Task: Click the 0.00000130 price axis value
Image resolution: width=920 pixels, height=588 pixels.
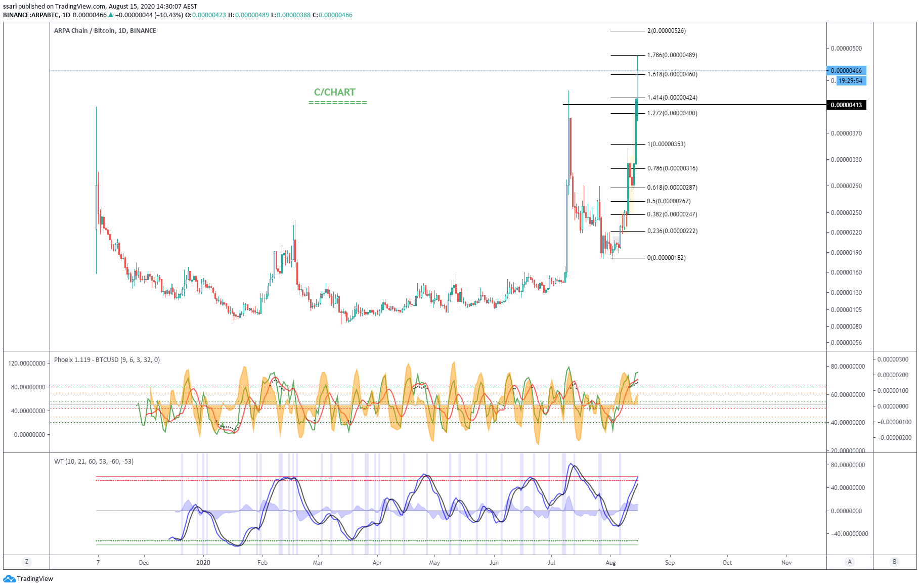Action: 846,293
